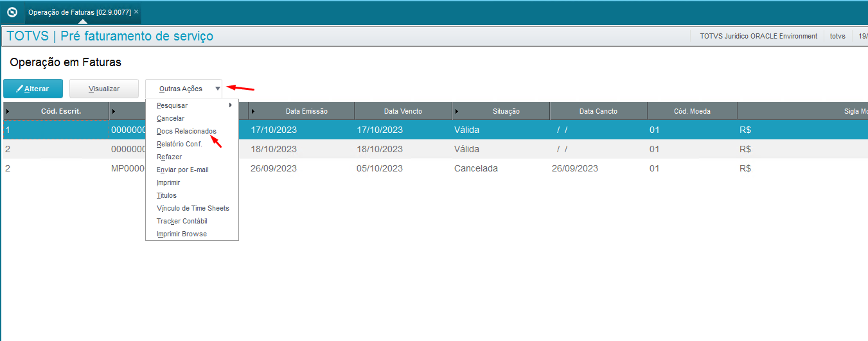Screen dimensions: 868x341
Task: Click the TOTVS logo icon at top-left
Action: pos(12,12)
